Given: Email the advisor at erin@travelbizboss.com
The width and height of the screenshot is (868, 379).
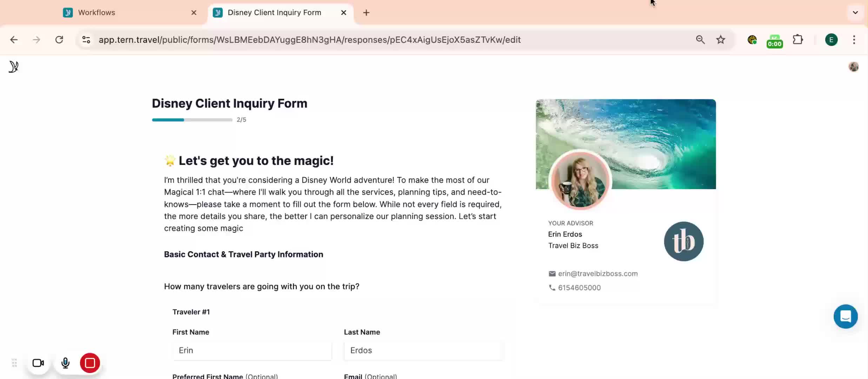Looking at the screenshot, I should 598,274.
